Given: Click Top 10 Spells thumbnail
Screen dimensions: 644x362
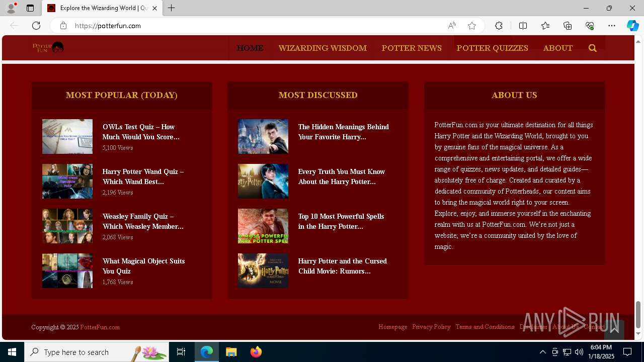Looking at the screenshot, I should (x=263, y=226).
